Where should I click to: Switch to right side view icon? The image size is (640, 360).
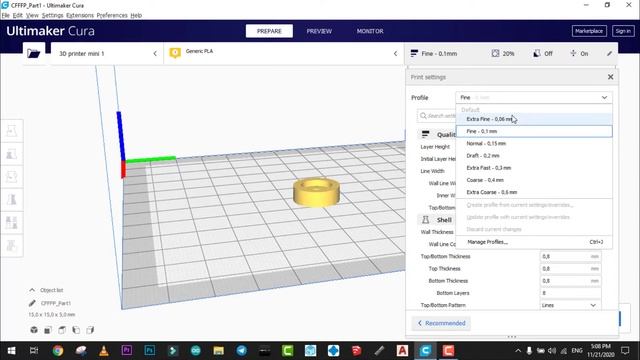point(90,330)
